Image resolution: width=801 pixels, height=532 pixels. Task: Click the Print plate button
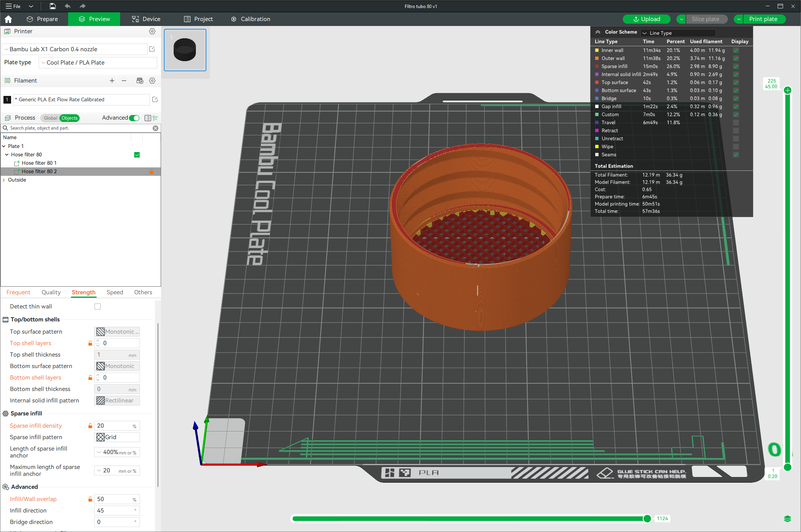click(x=763, y=19)
